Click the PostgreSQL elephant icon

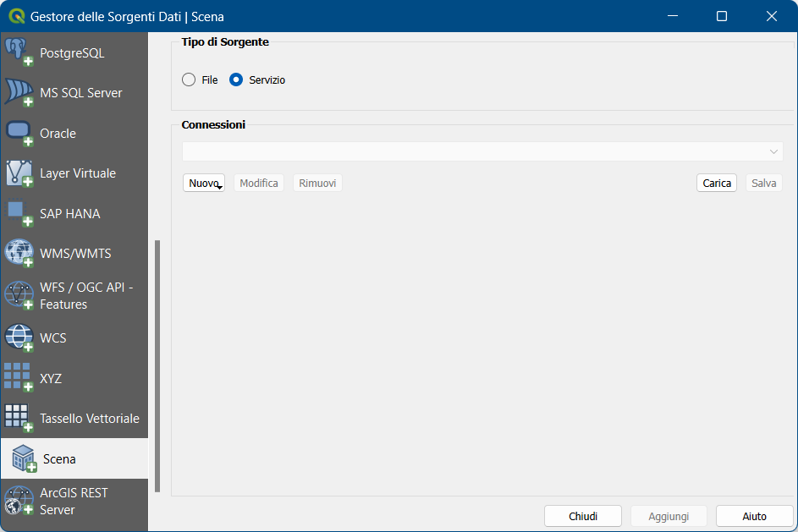pos(19,52)
